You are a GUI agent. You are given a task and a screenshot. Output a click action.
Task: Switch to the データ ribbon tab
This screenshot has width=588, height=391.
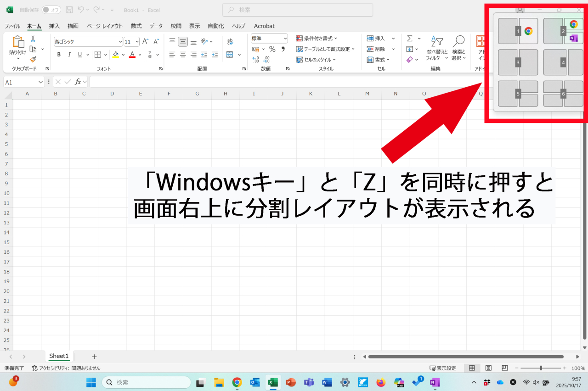(x=156, y=26)
